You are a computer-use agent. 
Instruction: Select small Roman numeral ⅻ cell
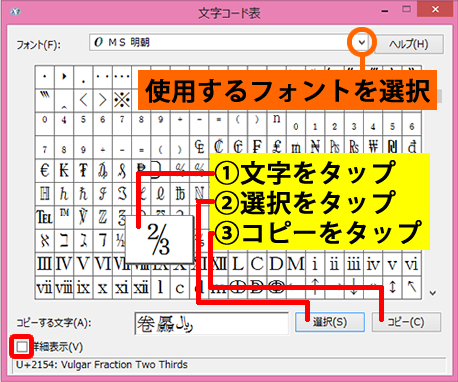tap(141, 287)
